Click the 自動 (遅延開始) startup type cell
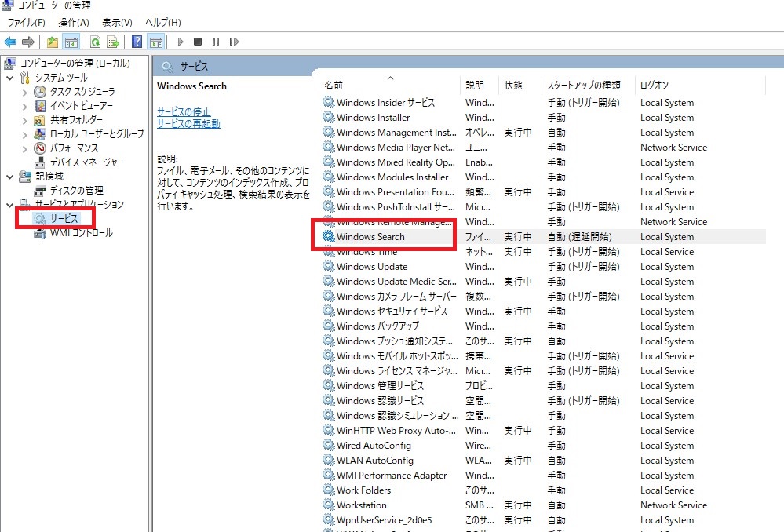The image size is (784, 532). (x=579, y=237)
